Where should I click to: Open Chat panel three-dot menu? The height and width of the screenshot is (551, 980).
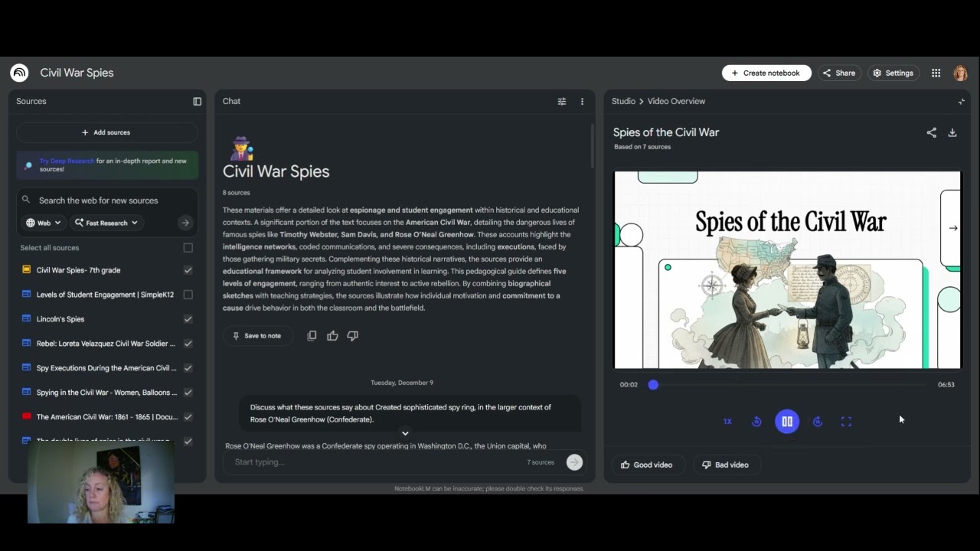pos(582,101)
